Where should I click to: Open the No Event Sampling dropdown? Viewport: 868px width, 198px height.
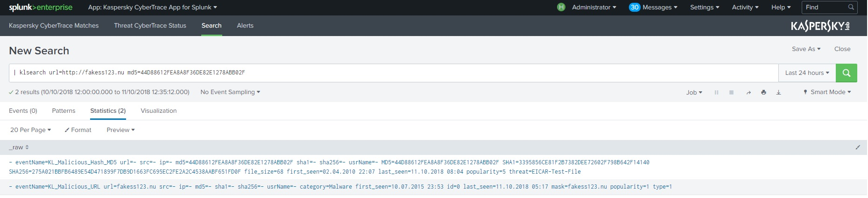coord(230,92)
